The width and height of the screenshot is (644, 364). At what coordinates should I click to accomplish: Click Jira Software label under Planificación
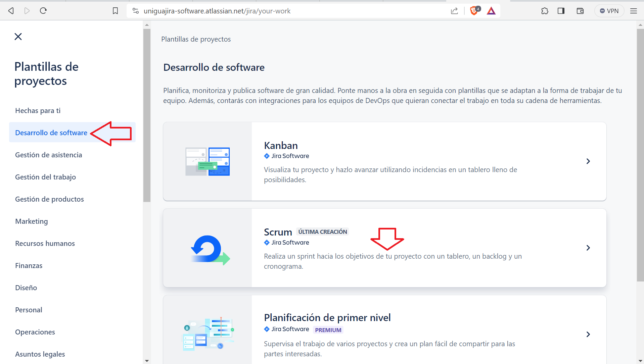point(286,329)
